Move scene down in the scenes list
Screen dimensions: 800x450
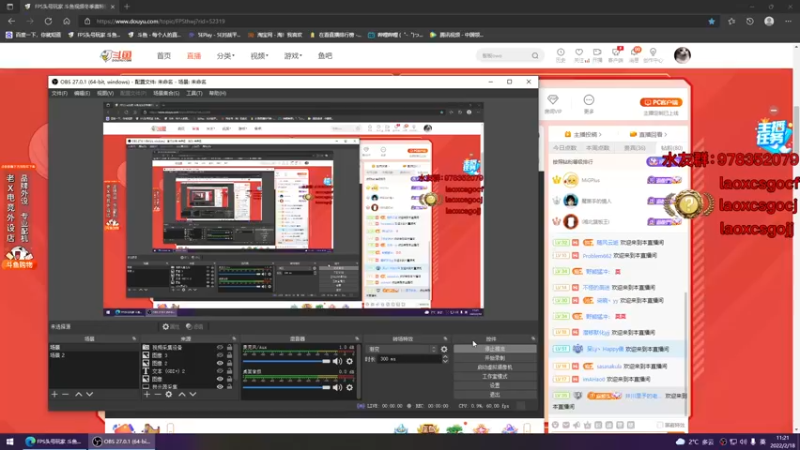tap(89, 394)
